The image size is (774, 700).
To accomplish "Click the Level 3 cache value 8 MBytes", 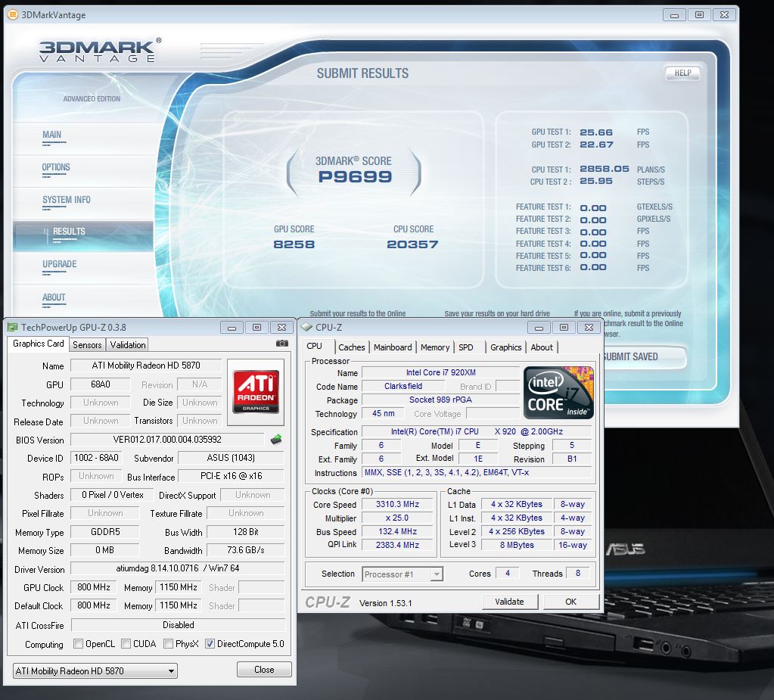I will tap(517, 545).
